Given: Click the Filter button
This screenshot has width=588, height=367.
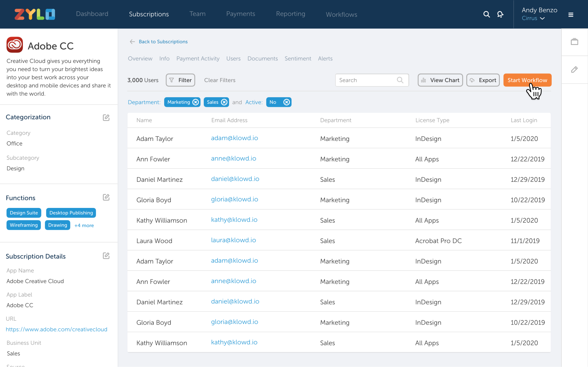Looking at the screenshot, I should click(x=180, y=80).
